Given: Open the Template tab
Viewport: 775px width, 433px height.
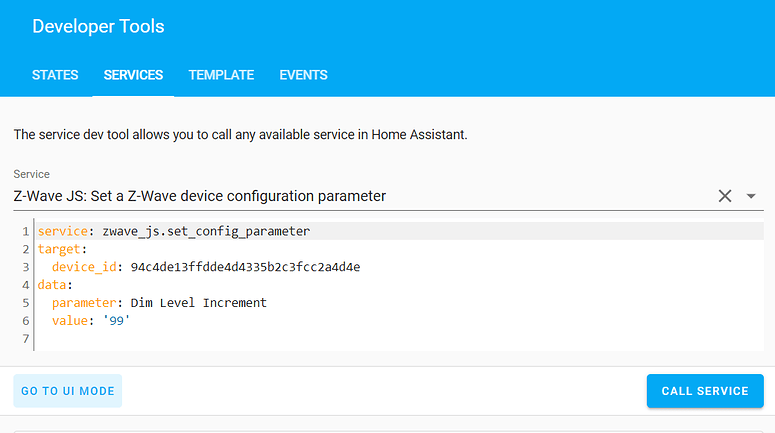Looking at the screenshot, I should 221,75.
